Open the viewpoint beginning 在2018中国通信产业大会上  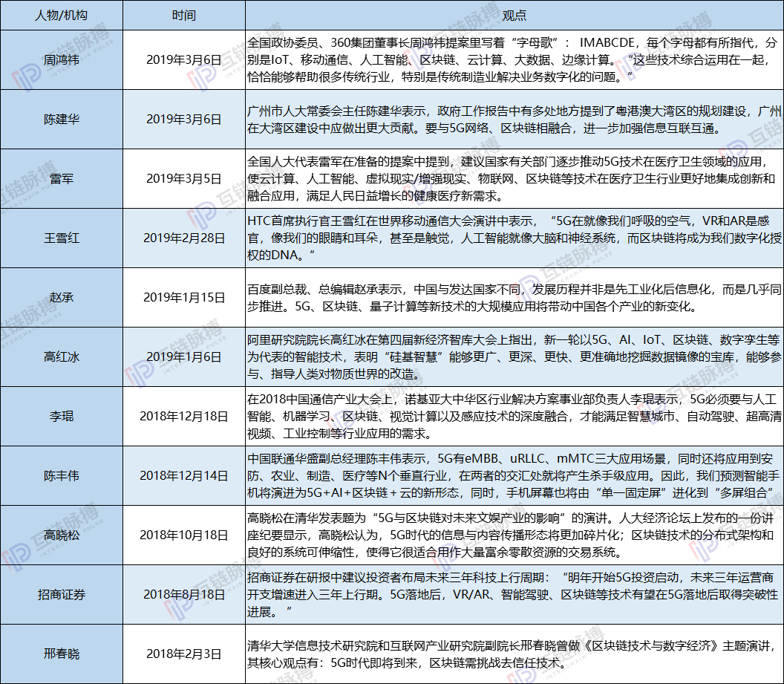(x=514, y=416)
